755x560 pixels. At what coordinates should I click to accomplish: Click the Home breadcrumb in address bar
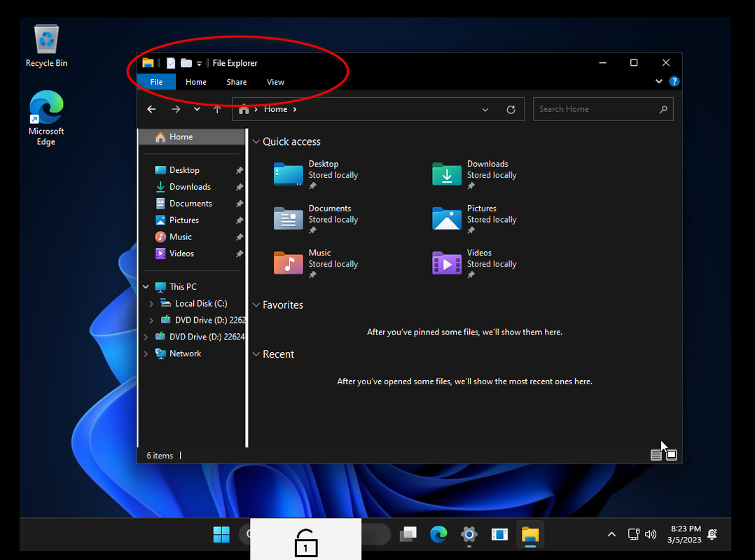pos(275,109)
